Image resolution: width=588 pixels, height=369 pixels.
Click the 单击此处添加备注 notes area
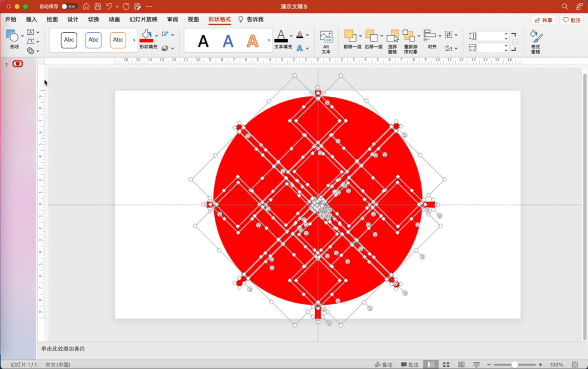click(x=63, y=349)
